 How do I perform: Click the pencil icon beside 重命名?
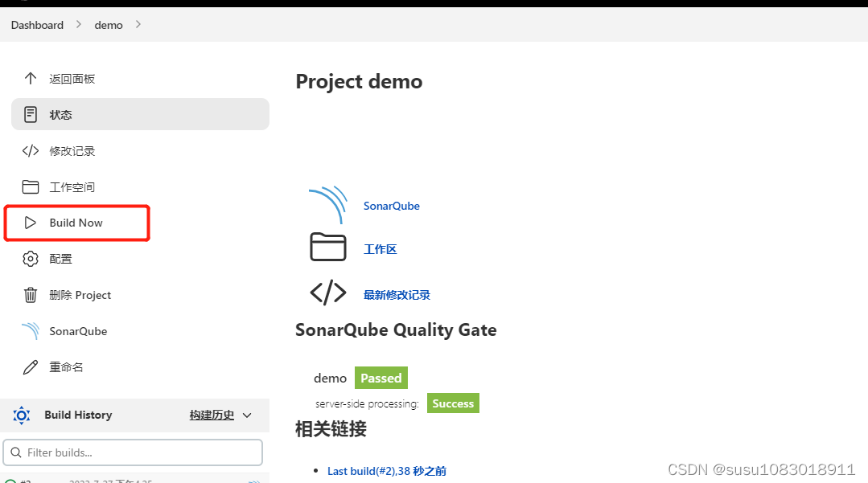31,367
